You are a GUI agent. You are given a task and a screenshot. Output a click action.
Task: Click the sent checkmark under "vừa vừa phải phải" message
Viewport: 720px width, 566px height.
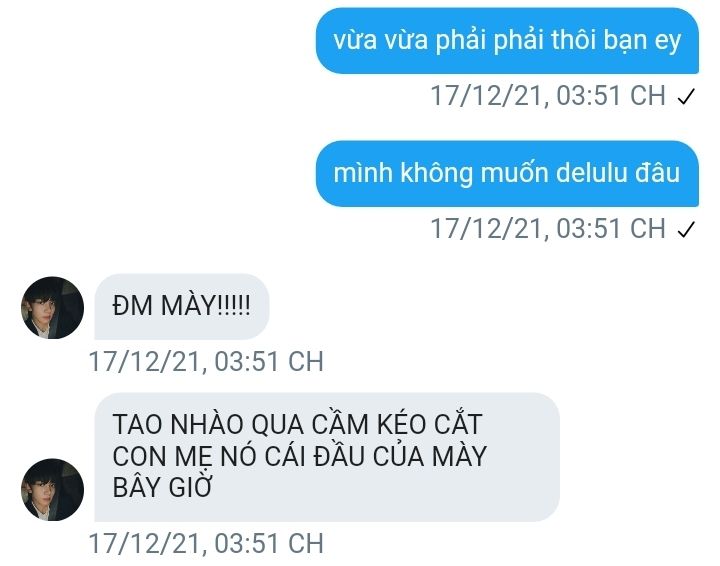686,96
